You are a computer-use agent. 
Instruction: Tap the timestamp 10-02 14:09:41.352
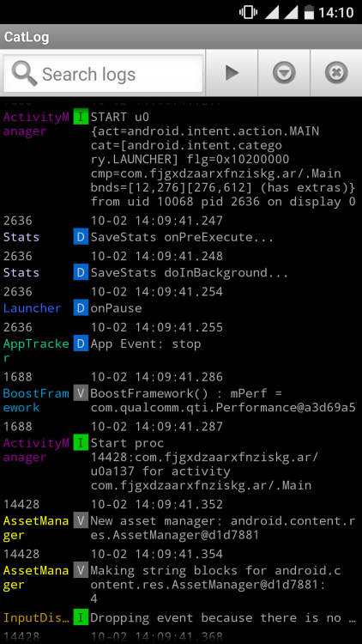(x=156, y=504)
